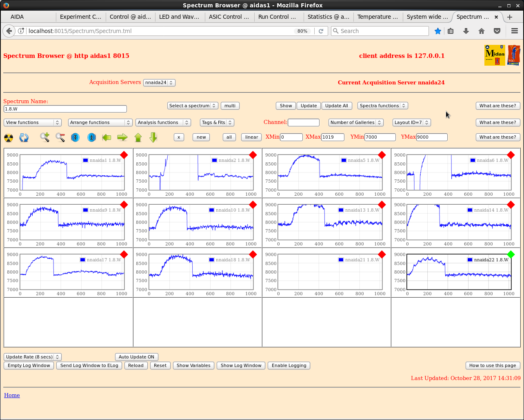Click the red diamond on nnaida14 plot
Screen dimensions: 524x420
pos(511,205)
